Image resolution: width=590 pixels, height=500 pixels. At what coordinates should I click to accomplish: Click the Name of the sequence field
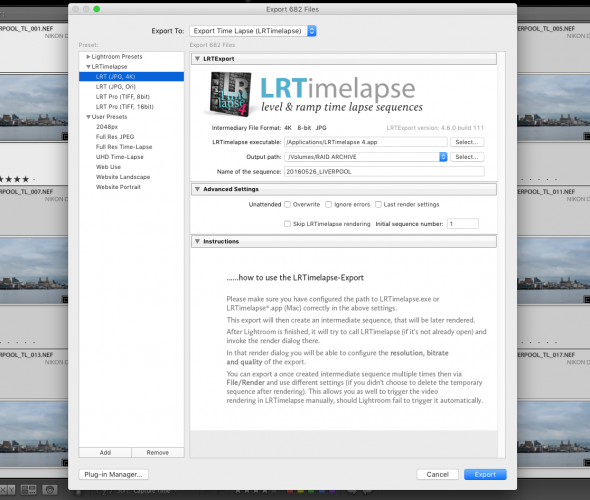click(x=384, y=172)
